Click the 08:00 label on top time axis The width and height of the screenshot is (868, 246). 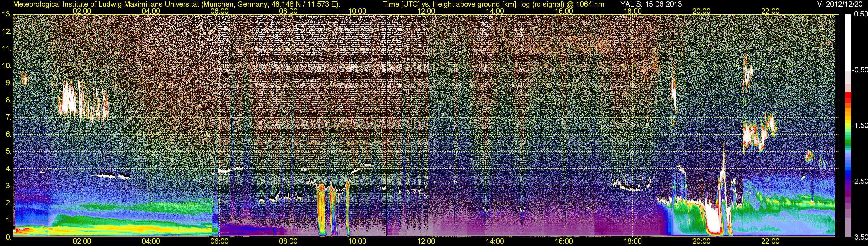(x=288, y=11)
